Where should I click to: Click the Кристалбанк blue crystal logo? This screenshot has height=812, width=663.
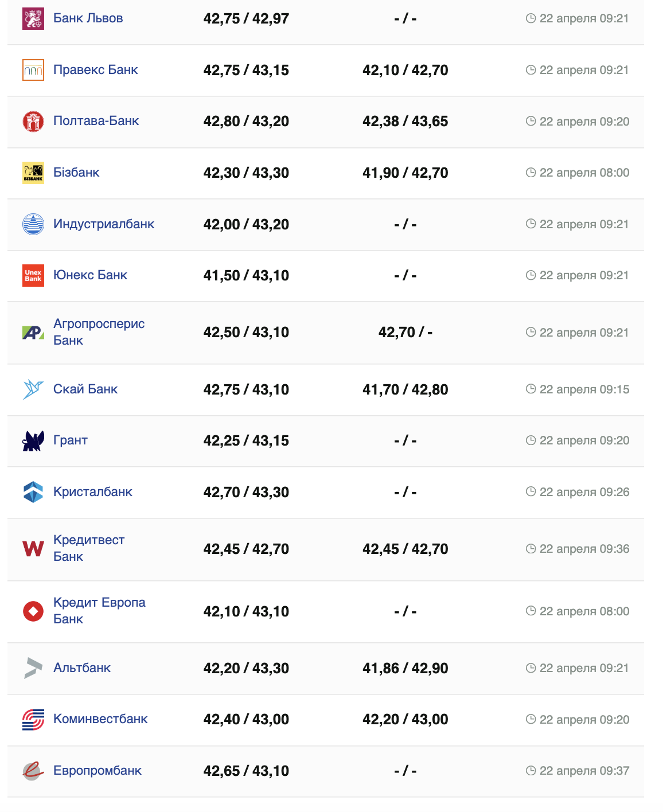click(x=33, y=492)
